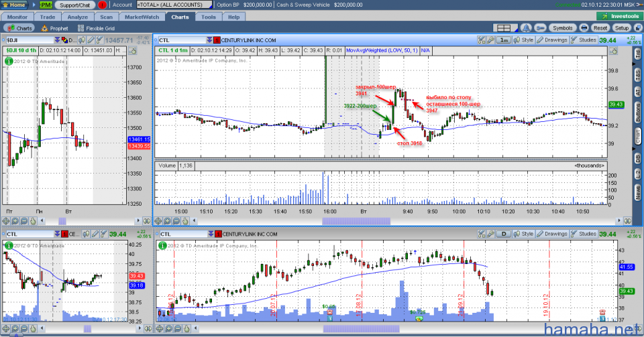Screen dimensions: 644x337
Task: Switch to the Analyze tab
Action: point(78,17)
